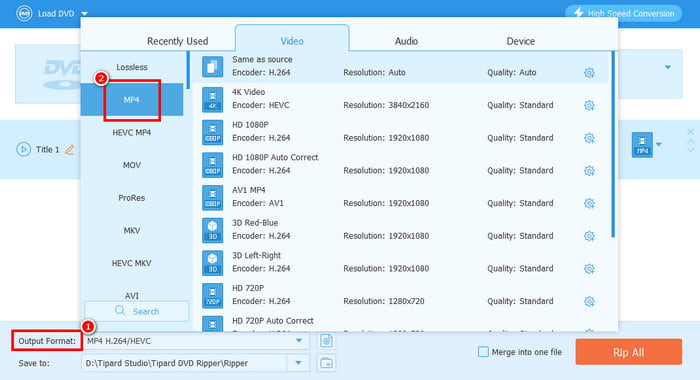Expand the dropdown arrow in the DVD panel
Viewport: 700px width, 380px height.
668,67
